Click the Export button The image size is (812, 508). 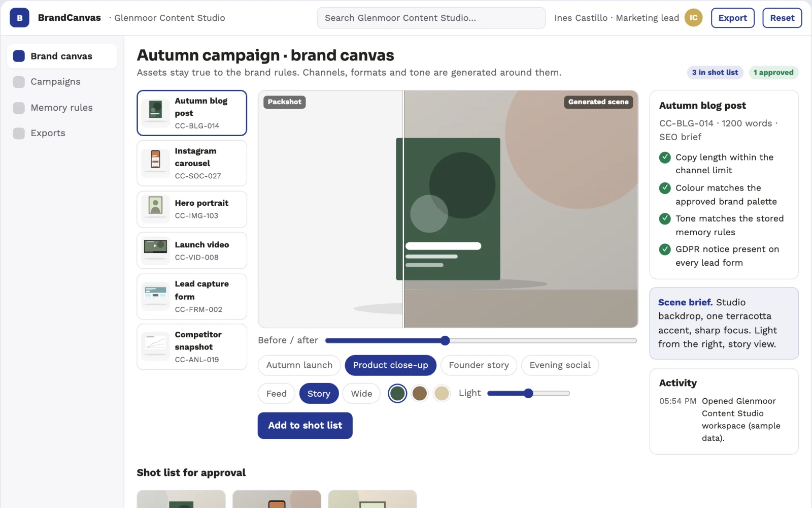pyautogui.click(x=732, y=18)
